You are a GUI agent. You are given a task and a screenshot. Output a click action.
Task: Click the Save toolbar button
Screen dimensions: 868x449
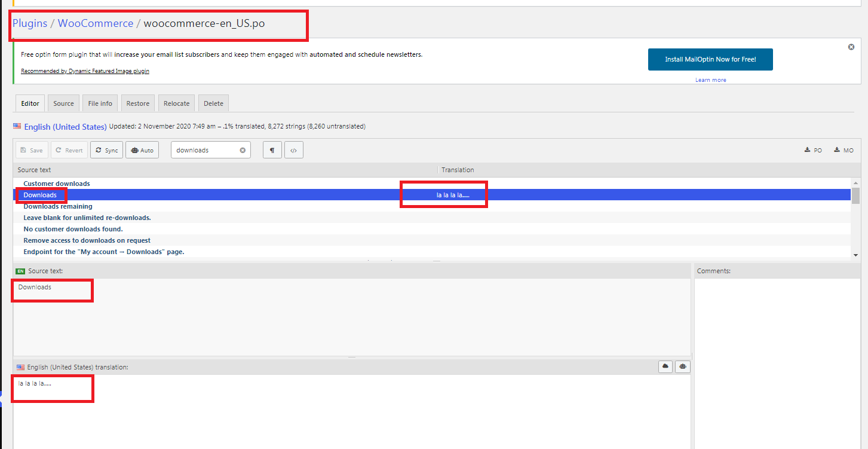tap(32, 150)
